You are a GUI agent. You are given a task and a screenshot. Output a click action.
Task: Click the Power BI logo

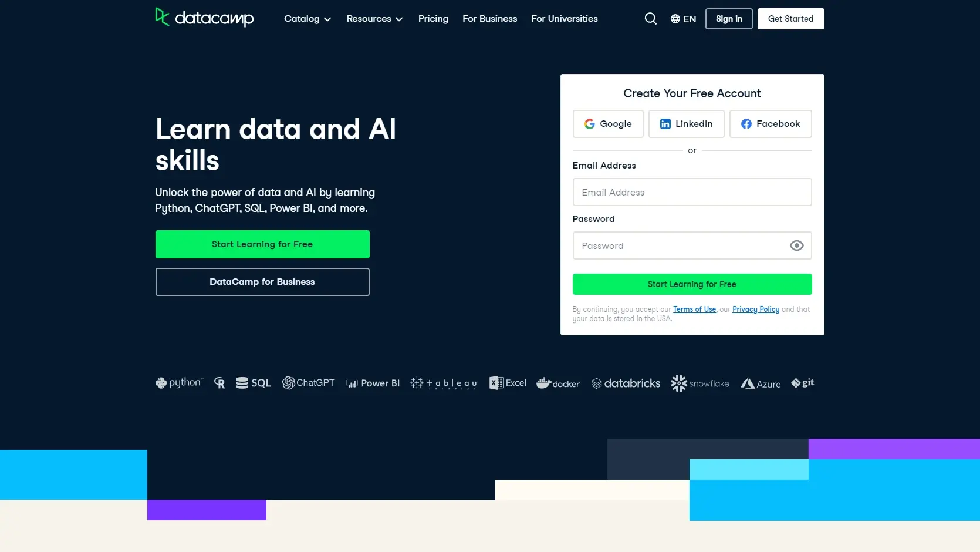pyautogui.click(x=373, y=383)
